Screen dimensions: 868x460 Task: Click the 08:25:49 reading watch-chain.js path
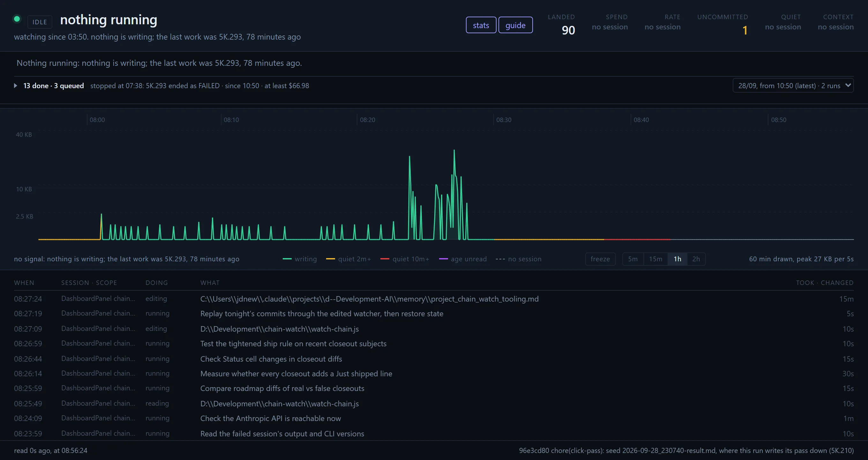[x=279, y=404]
